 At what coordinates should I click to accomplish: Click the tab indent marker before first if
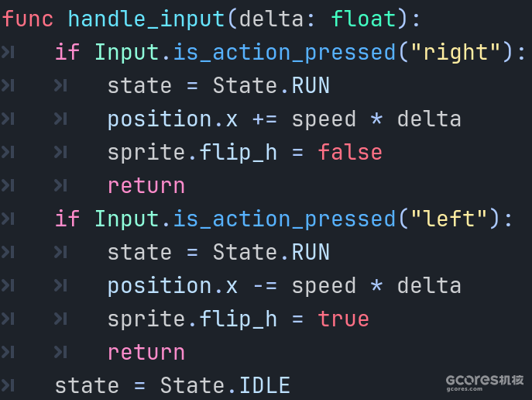[x=8, y=52]
